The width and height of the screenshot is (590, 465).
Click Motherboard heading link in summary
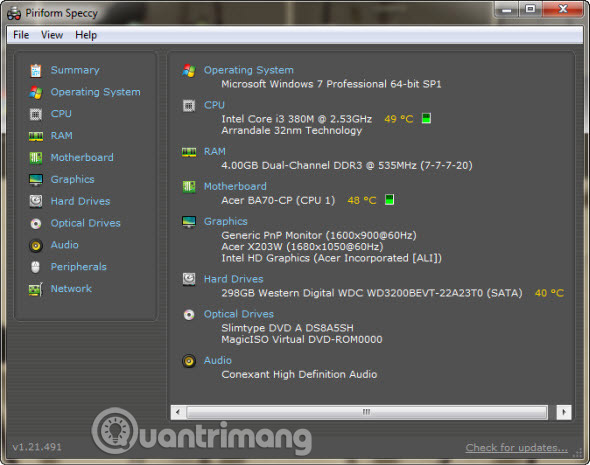pos(235,186)
